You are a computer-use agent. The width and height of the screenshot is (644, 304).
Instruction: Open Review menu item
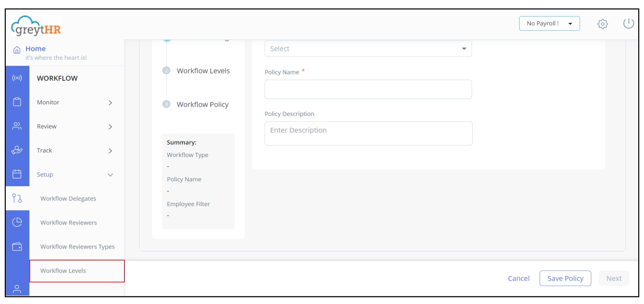point(47,126)
